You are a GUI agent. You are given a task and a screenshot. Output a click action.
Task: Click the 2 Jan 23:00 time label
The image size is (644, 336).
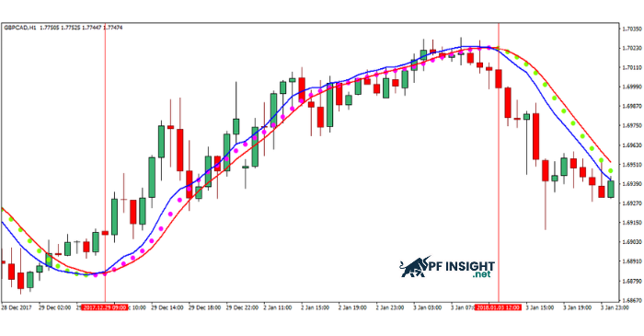click(391, 307)
